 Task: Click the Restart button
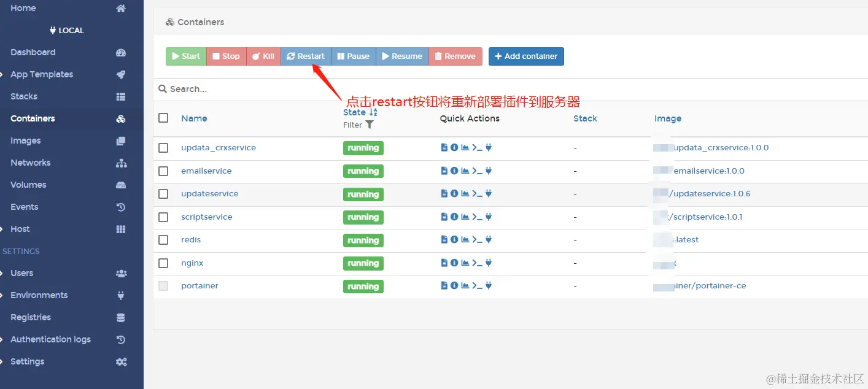point(306,56)
